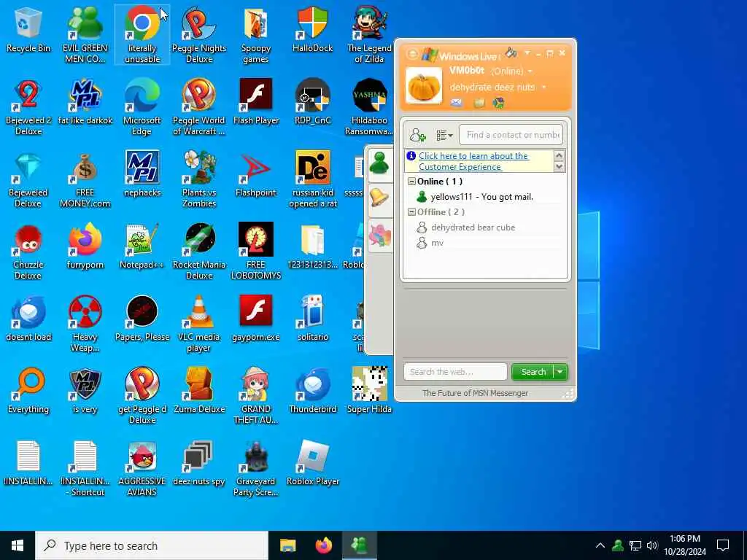Collapse the Offline (2) contact group
The image size is (747, 560).
coord(411,212)
